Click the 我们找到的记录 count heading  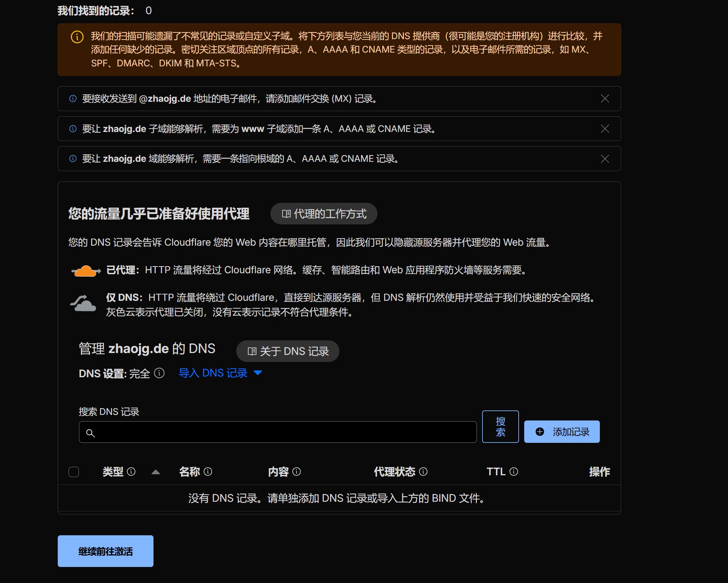point(105,10)
